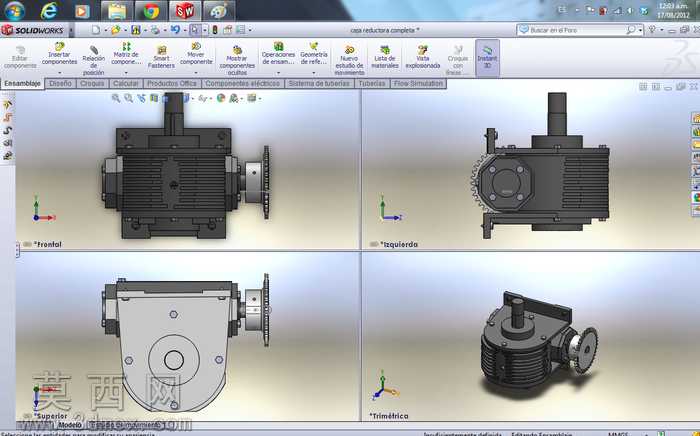Open Windows Explorer folder from taskbar
This screenshot has height=436, width=700.
(x=117, y=11)
